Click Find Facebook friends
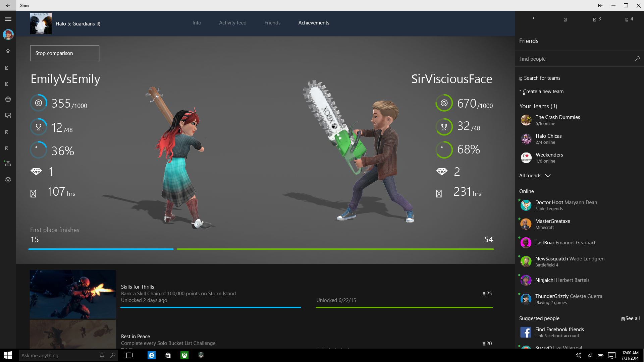 [x=559, y=329]
